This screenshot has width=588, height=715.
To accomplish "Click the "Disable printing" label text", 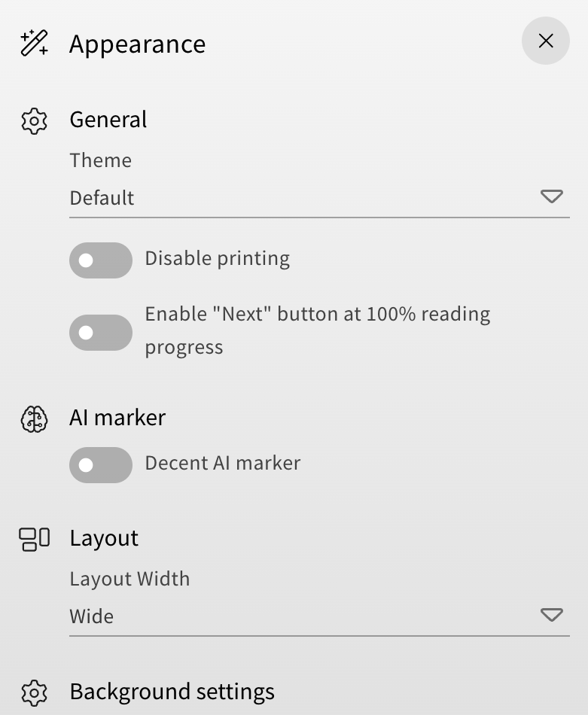I will coord(217,259).
